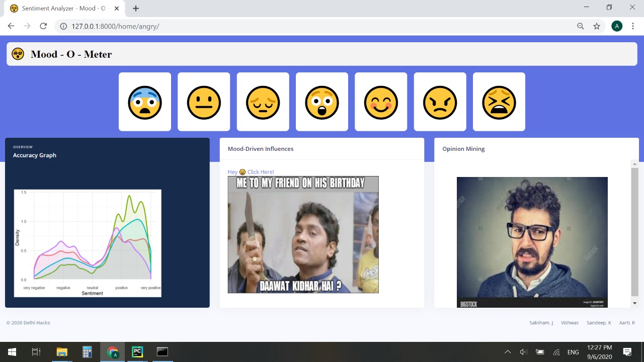This screenshot has height=362, width=644.
Task: Open the Chrome taskbar icon
Action: [x=113, y=352]
